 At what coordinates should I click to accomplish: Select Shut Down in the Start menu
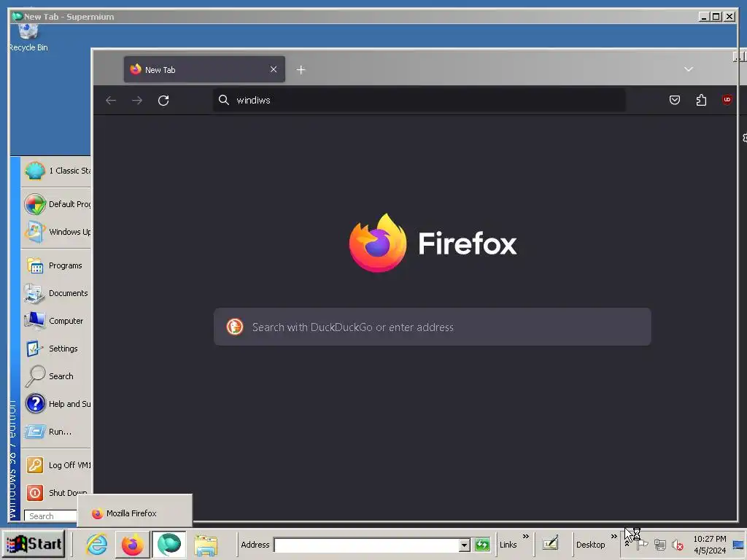tap(56, 492)
